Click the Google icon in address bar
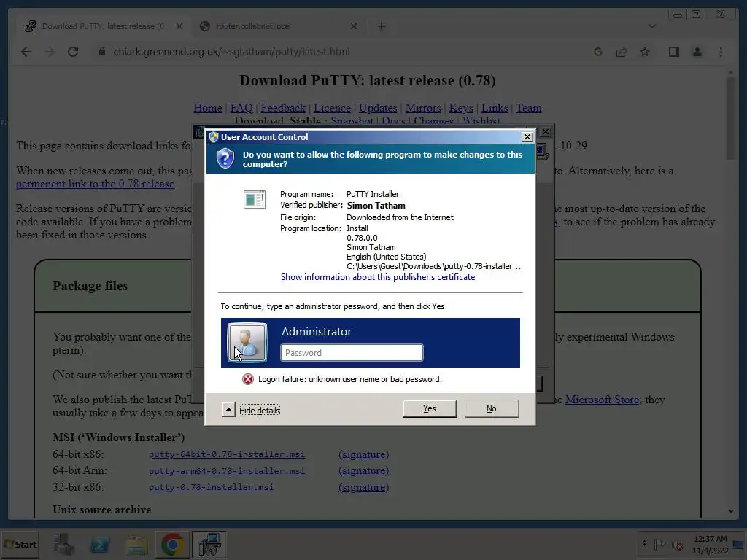 [x=598, y=52]
